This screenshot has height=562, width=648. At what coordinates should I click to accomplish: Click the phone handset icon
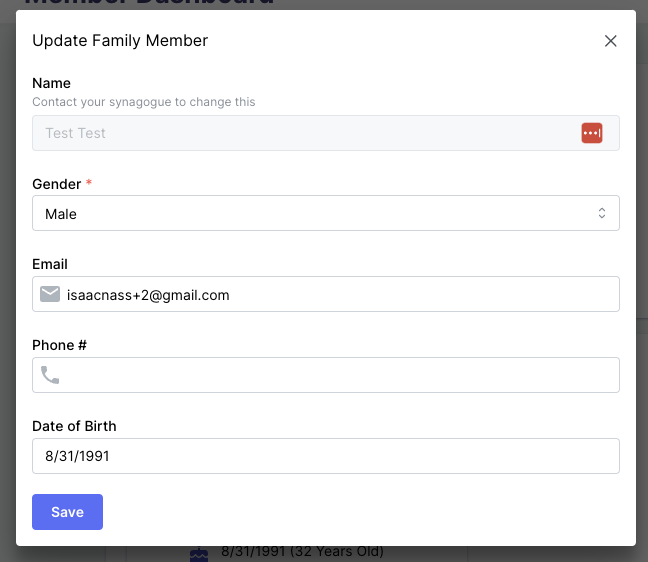pyautogui.click(x=50, y=375)
